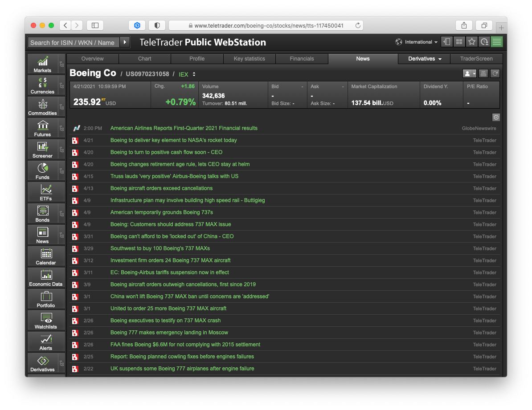This screenshot has height=410, width=532.
Task: Click the collapse sidebar panel icon in header
Action: 447,42
